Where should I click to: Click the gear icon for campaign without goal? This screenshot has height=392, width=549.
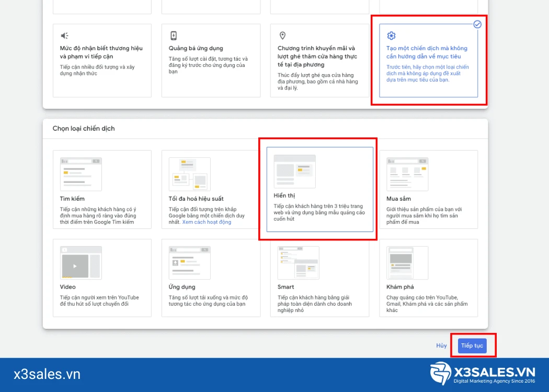pyautogui.click(x=391, y=36)
